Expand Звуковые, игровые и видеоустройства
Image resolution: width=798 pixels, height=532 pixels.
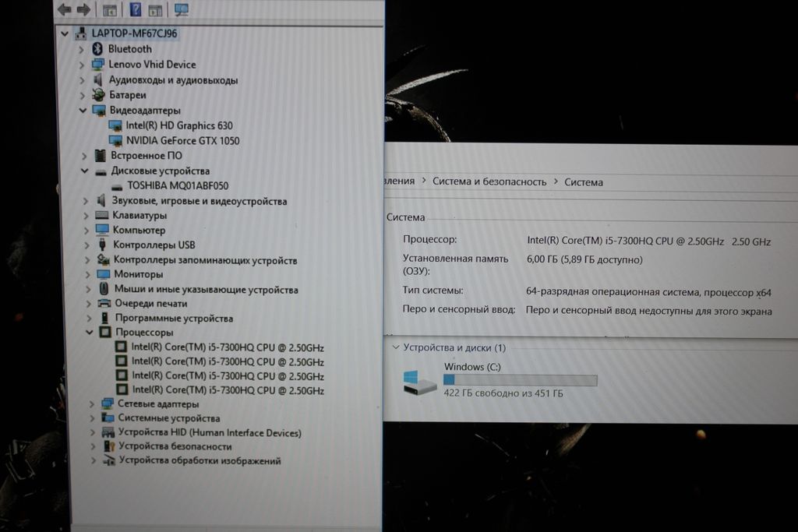pyautogui.click(x=86, y=202)
